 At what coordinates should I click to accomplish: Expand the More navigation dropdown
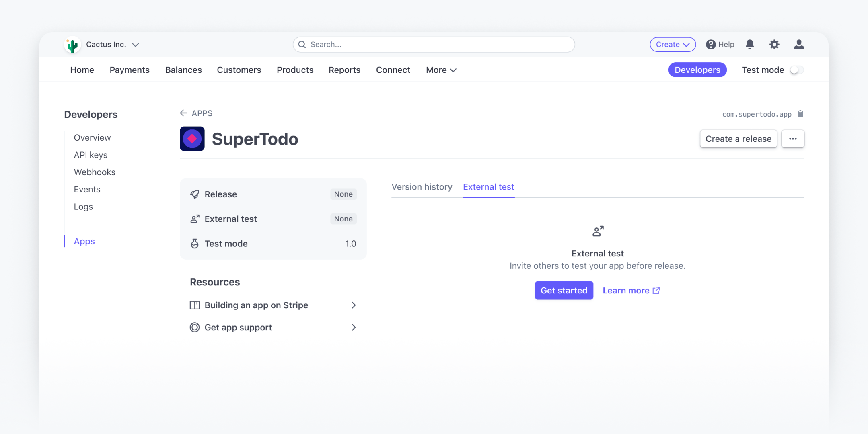[x=441, y=70]
